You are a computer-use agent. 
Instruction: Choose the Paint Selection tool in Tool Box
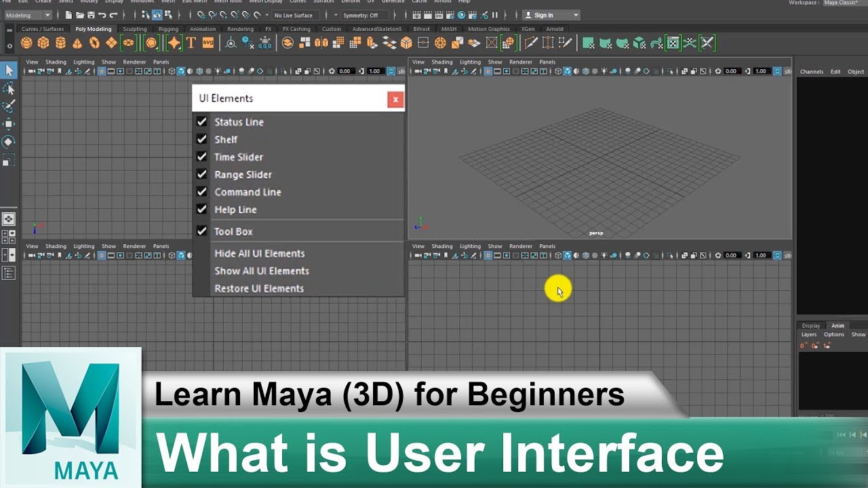click(x=9, y=106)
